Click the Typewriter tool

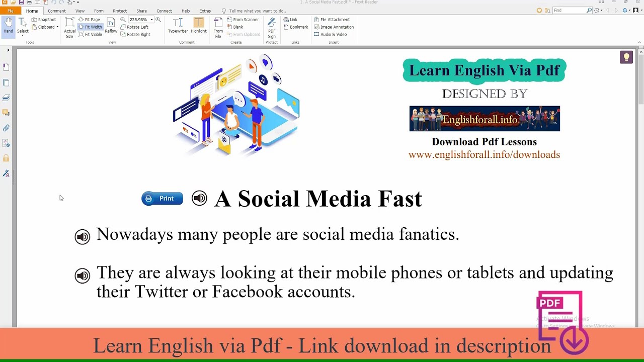click(x=178, y=25)
